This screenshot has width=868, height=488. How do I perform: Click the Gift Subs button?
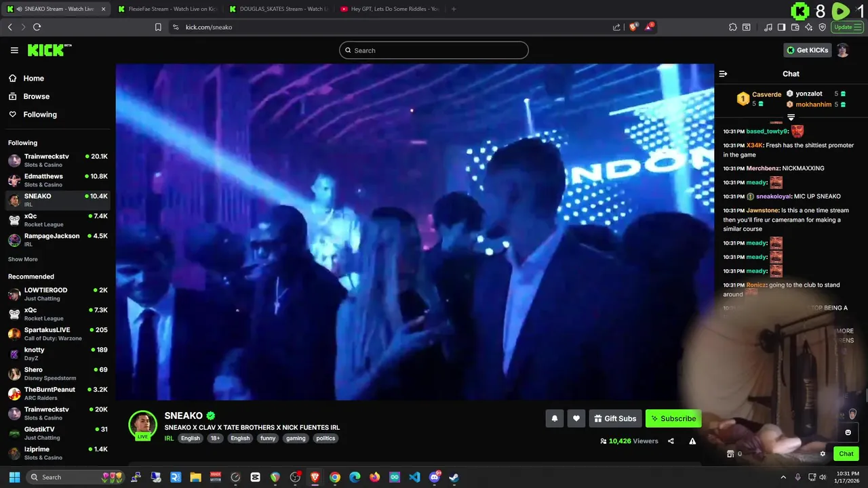click(x=615, y=419)
